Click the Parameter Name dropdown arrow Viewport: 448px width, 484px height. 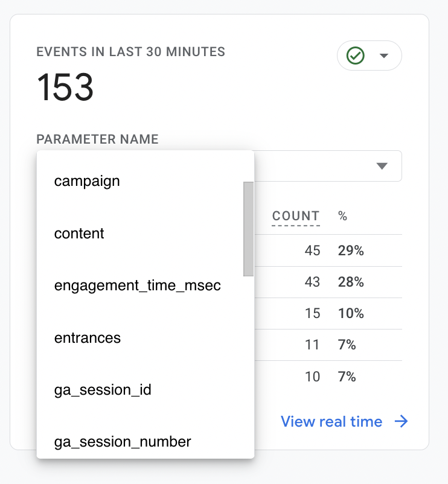[x=382, y=166]
